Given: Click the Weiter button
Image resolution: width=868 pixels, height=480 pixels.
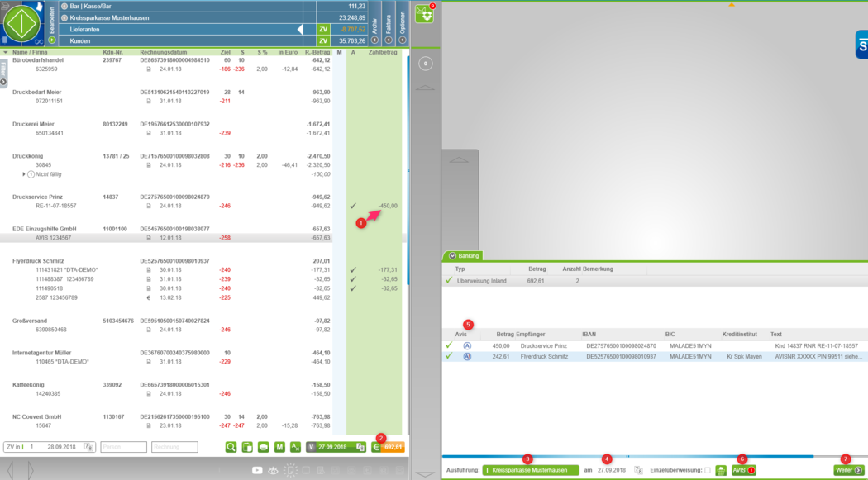Looking at the screenshot, I should (x=848, y=470).
